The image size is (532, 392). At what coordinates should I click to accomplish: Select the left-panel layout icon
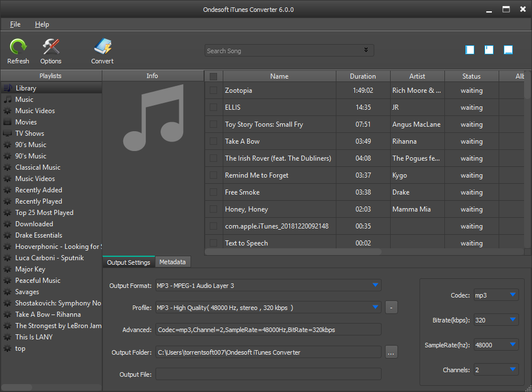tap(470, 50)
